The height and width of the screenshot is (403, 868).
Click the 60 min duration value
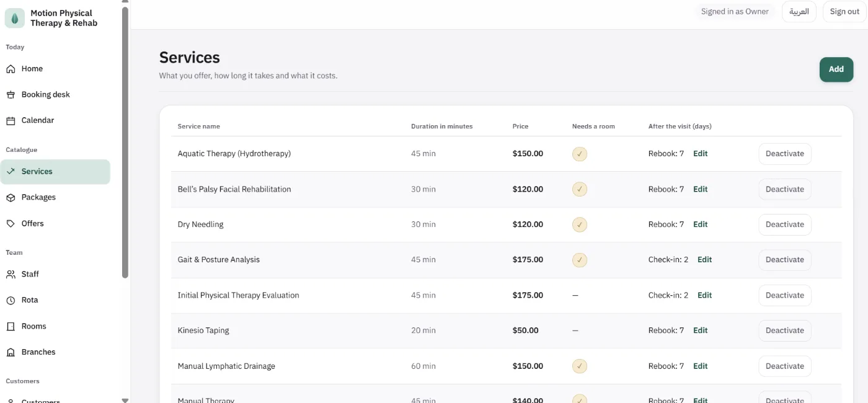point(423,366)
